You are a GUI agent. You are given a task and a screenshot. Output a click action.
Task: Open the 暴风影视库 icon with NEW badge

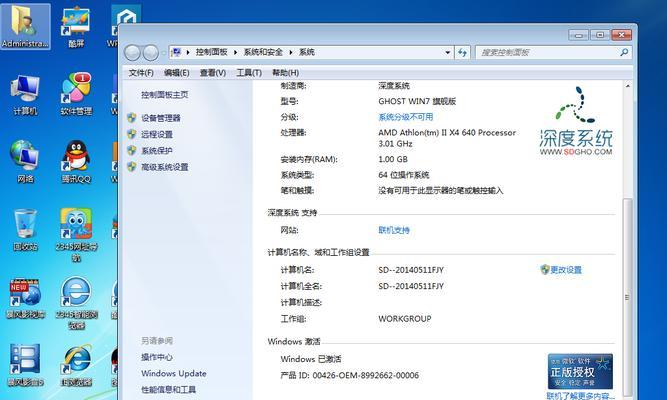click(25, 298)
